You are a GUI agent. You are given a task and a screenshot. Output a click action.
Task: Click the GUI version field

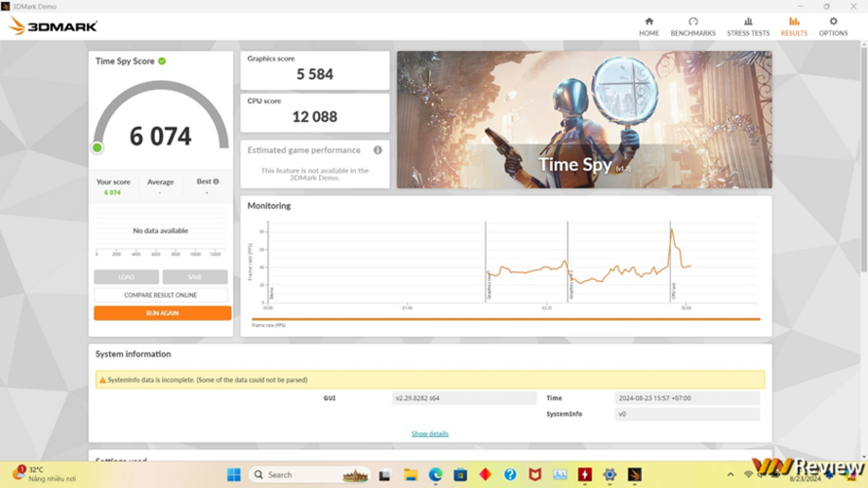[x=464, y=397]
